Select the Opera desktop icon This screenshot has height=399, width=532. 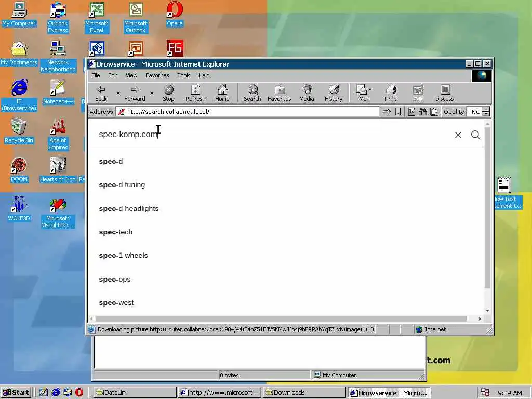pos(175,15)
